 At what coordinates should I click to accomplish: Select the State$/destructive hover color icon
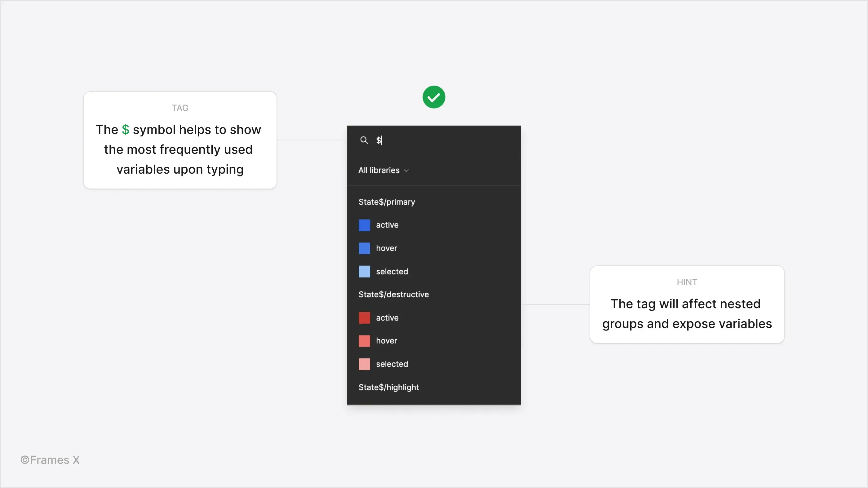coord(364,341)
